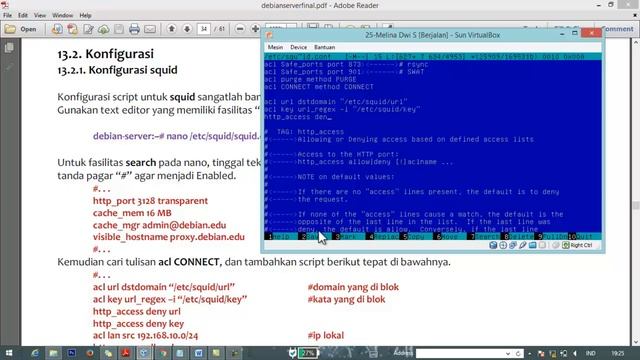This screenshot has height=360, width=640.
Task: Zoom out with the minus button
Action: coord(240,29)
